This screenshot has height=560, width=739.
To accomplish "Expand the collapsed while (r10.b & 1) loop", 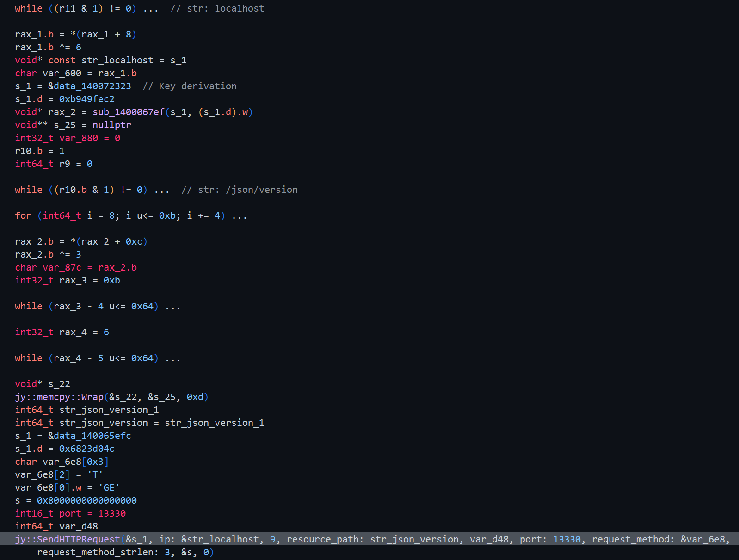I will [162, 190].
